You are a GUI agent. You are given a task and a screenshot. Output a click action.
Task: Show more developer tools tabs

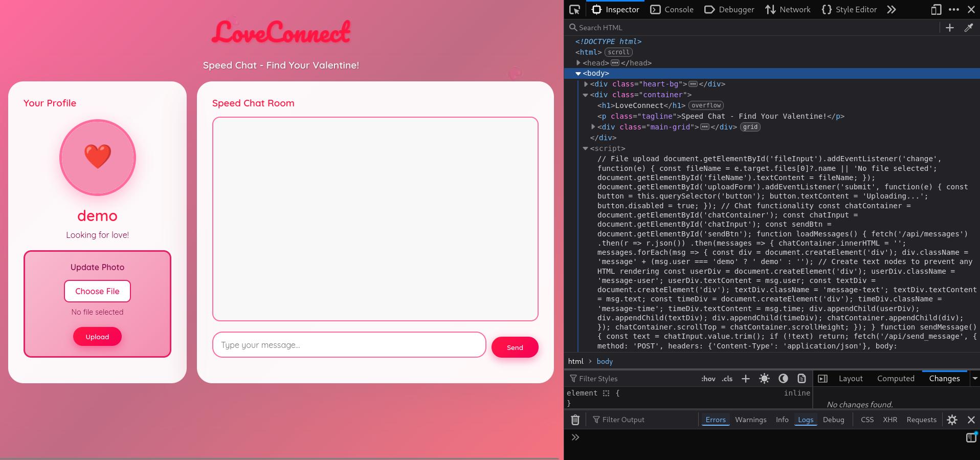point(892,10)
